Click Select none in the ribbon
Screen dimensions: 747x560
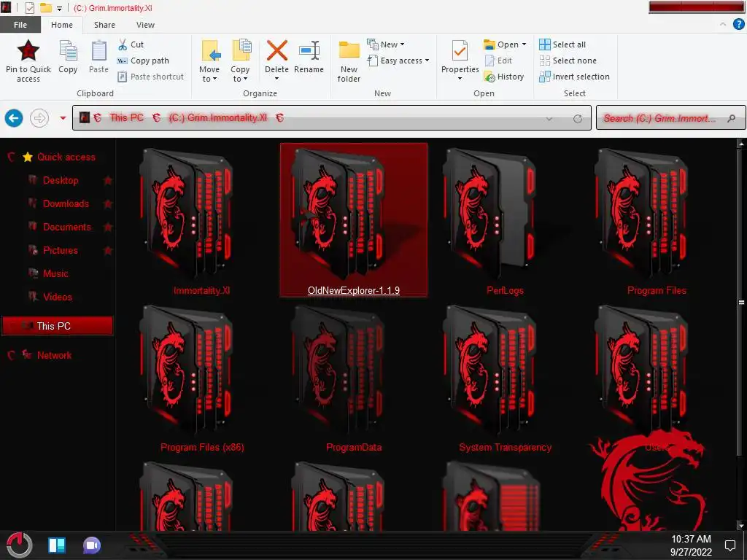tap(568, 61)
